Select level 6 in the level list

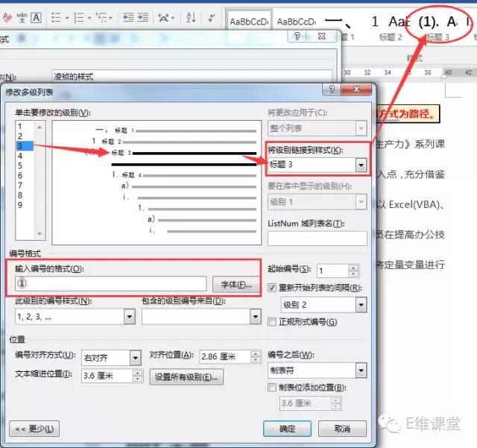pos(20,176)
